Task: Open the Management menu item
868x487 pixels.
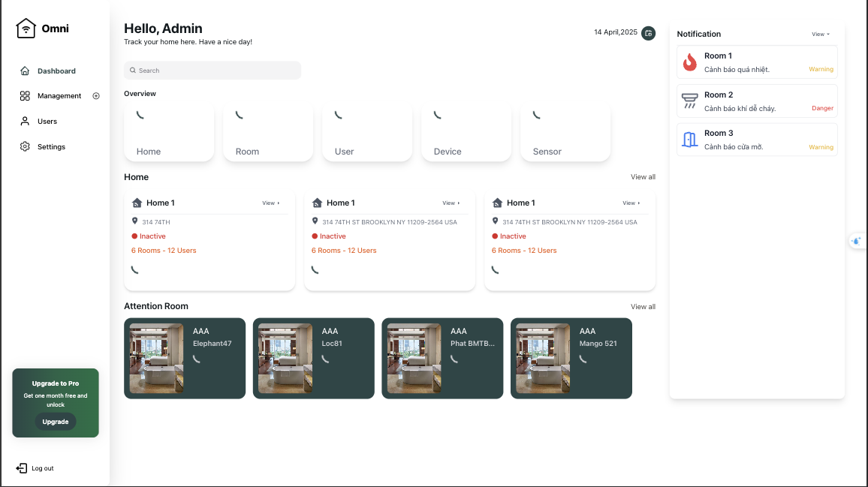Action: click(x=59, y=96)
